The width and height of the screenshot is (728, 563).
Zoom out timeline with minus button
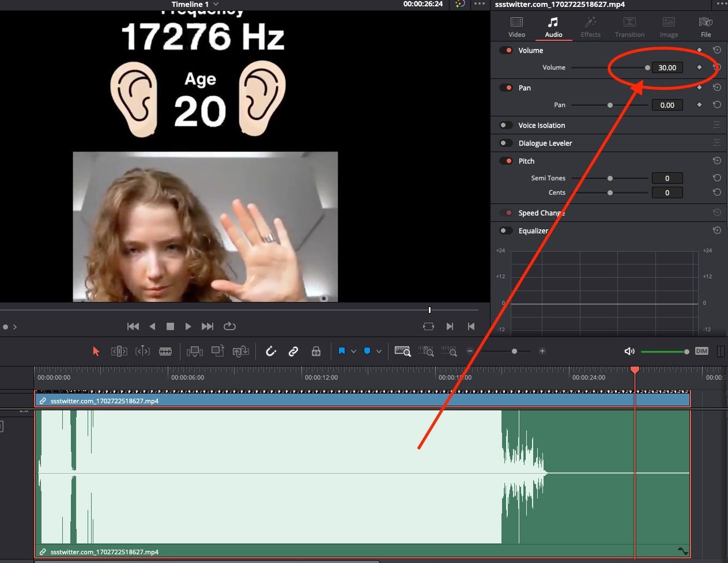tap(470, 351)
